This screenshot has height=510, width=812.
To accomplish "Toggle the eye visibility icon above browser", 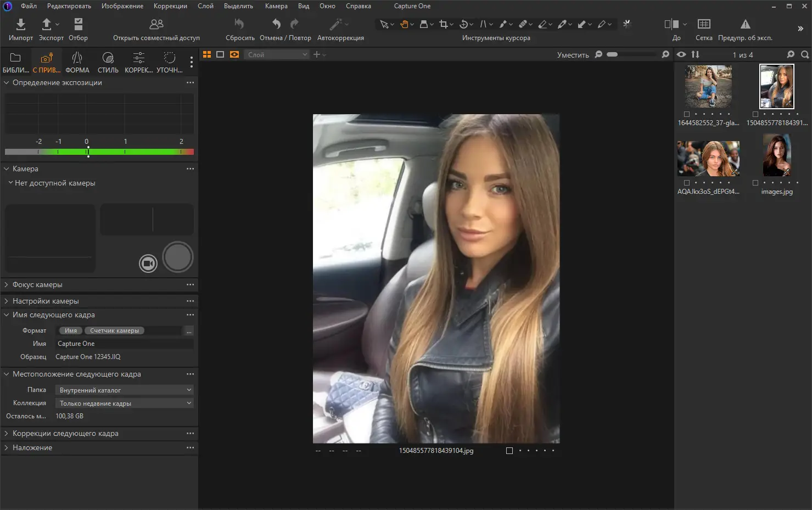I will click(681, 54).
